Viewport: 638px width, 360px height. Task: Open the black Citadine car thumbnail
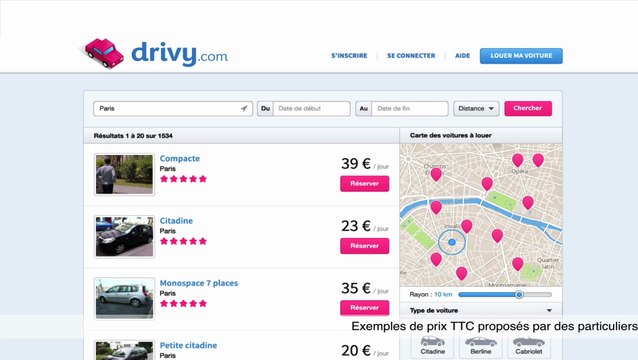[x=125, y=237]
